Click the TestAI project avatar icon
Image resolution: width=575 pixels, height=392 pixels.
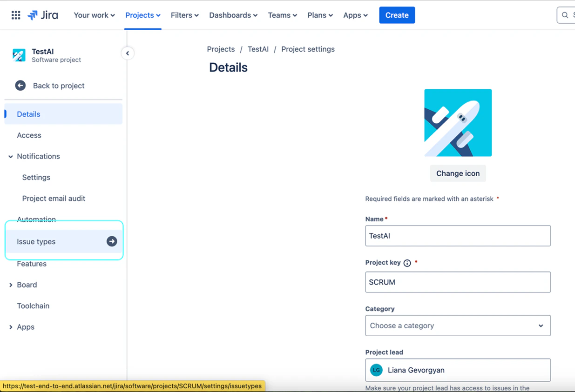19,56
